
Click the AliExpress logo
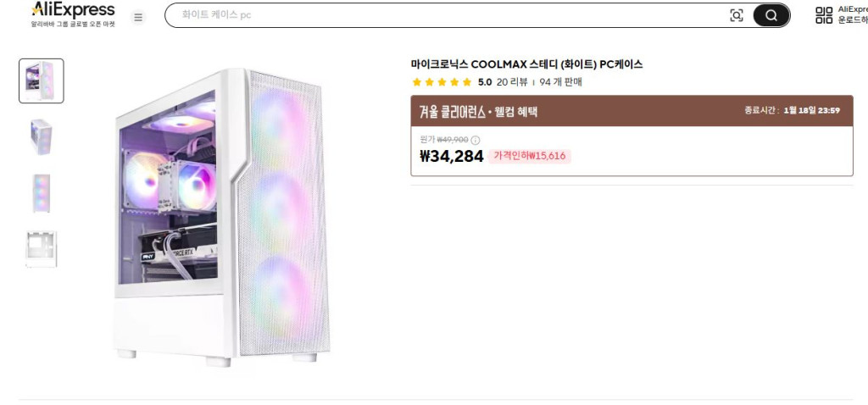coord(73,10)
